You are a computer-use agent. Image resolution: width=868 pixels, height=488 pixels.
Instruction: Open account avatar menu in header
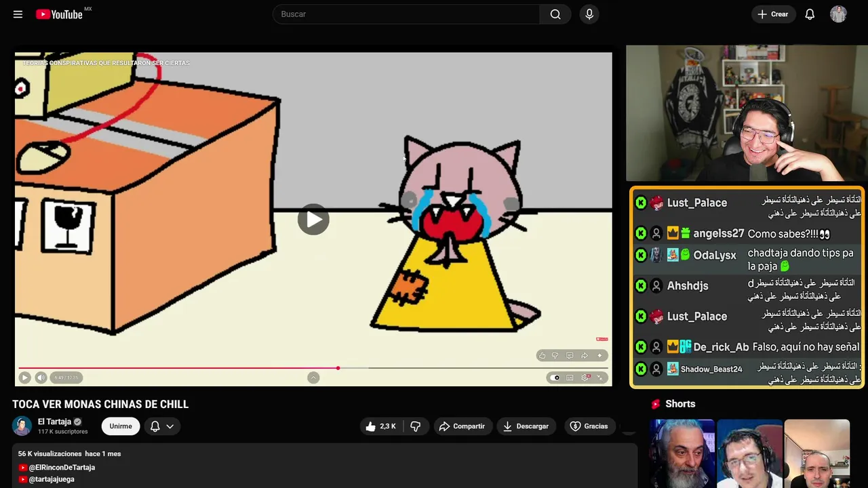838,14
